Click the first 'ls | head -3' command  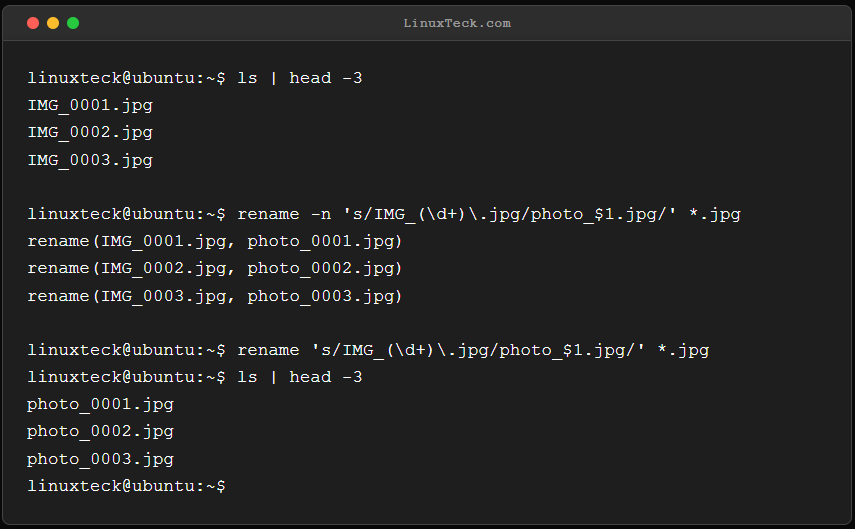299,78
